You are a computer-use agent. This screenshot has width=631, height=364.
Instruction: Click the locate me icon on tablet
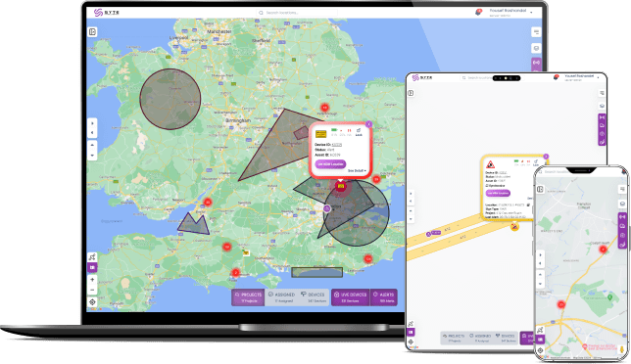pos(411,342)
